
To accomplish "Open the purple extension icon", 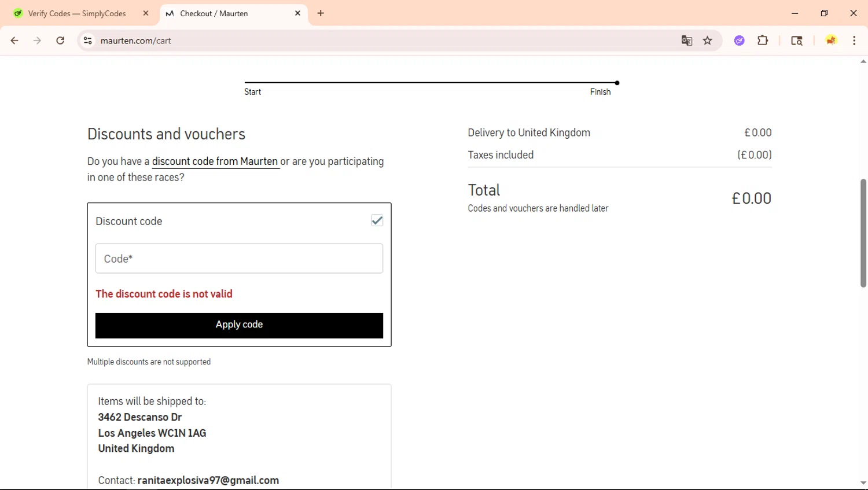I will (740, 40).
